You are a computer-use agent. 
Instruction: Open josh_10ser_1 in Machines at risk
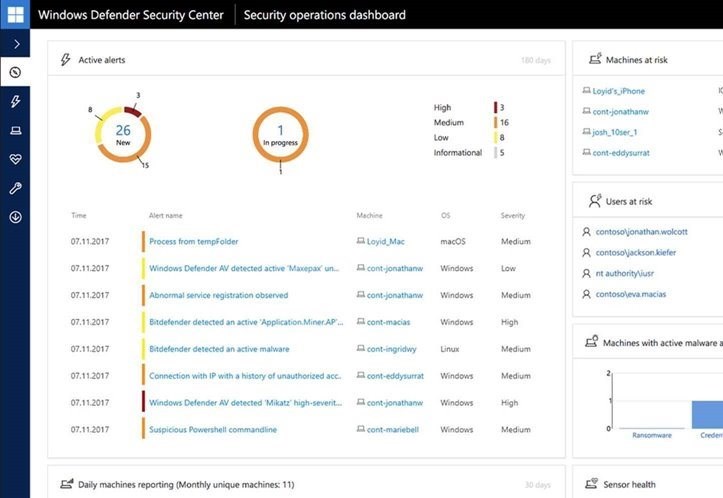[x=615, y=132]
